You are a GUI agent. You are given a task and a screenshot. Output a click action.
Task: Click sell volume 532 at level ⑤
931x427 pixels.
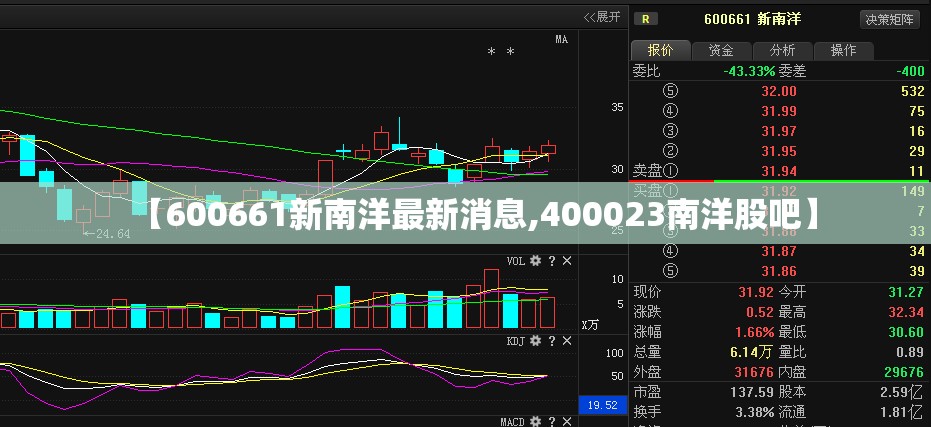click(913, 91)
